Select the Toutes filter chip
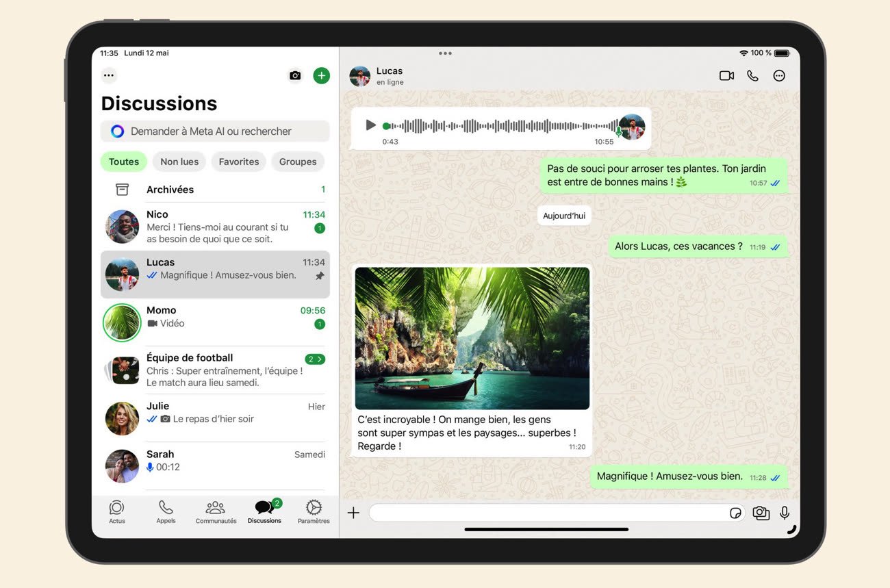This screenshot has height=588, width=890. [124, 162]
